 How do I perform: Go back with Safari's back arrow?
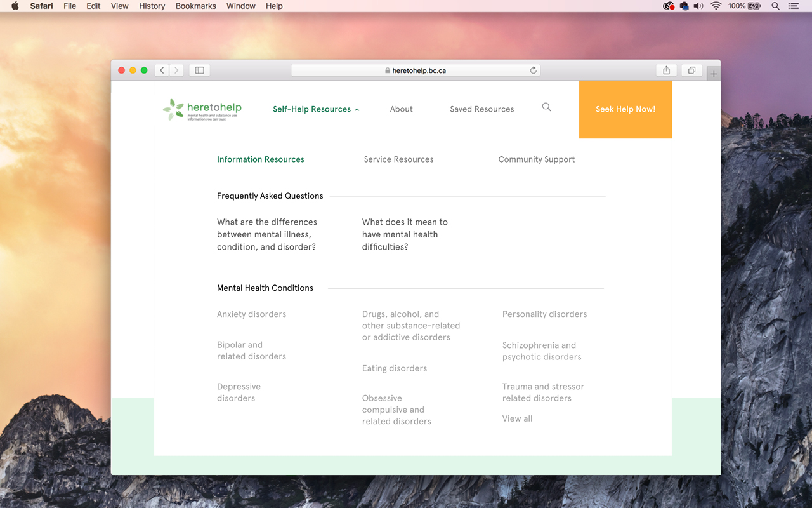click(162, 70)
